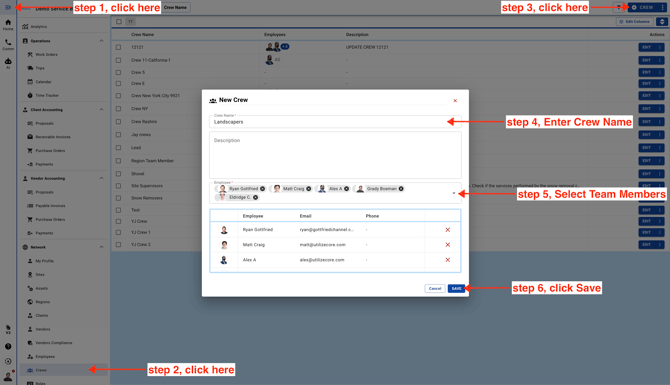Remove the Grady Boeman chip

pyautogui.click(x=401, y=188)
